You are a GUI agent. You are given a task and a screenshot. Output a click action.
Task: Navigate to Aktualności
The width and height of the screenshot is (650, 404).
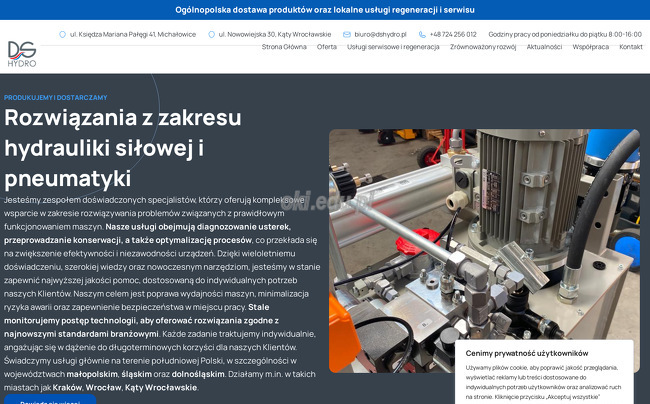click(544, 47)
